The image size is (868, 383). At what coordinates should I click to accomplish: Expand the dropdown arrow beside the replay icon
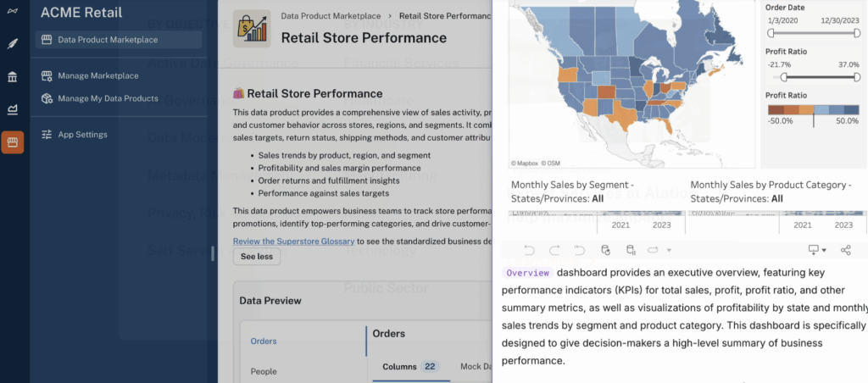pos(669,251)
